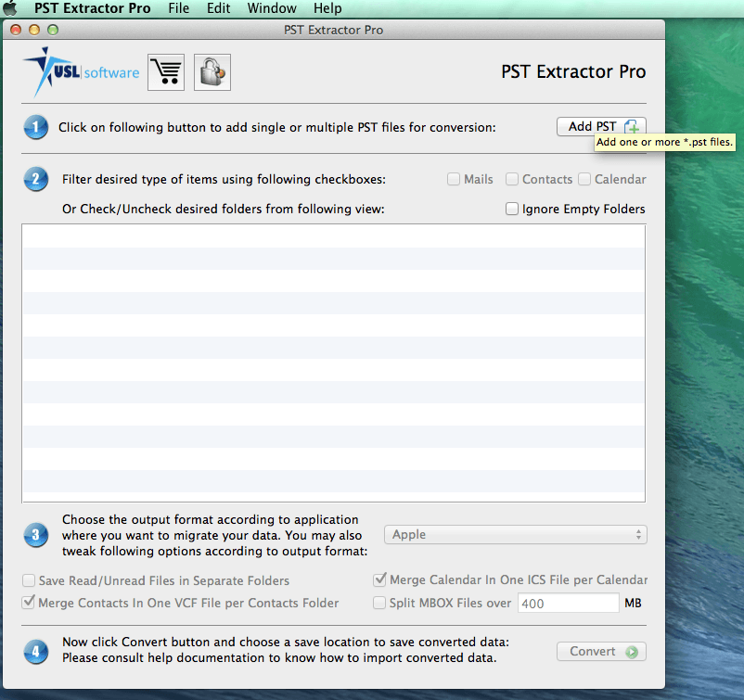Image resolution: width=744 pixels, height=700 pixels.
Task: Click the padlock registration icon
Action: 212,71
